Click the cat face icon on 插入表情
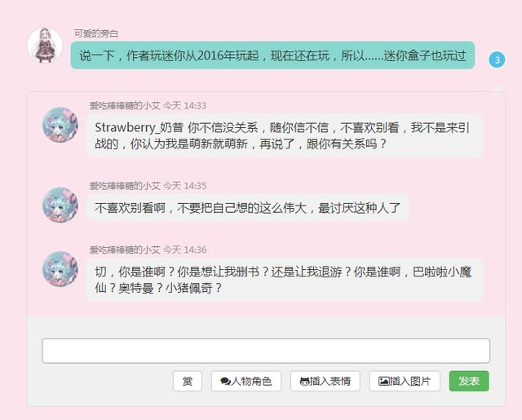 [304, 382]
